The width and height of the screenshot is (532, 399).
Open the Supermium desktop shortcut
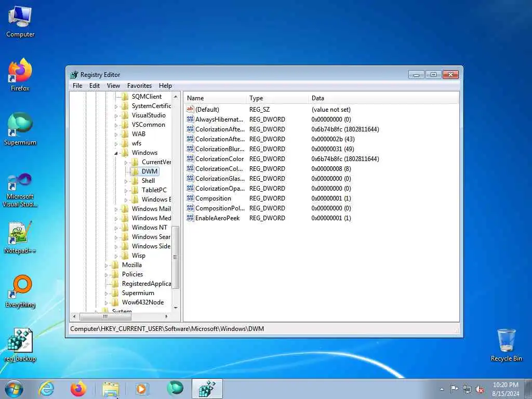coord(20,129)
